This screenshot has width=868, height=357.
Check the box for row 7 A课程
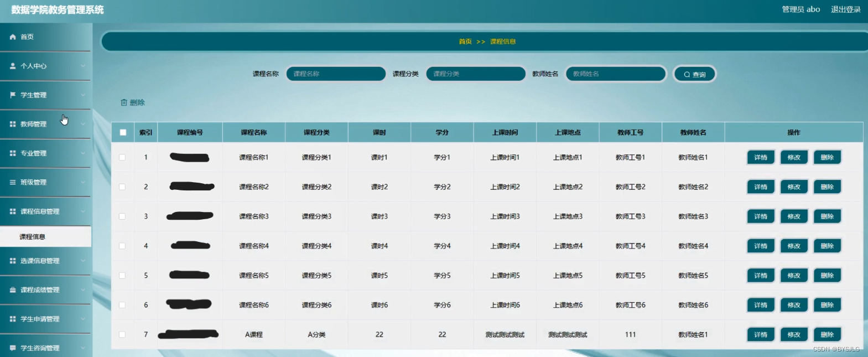(x=122, y=334)
